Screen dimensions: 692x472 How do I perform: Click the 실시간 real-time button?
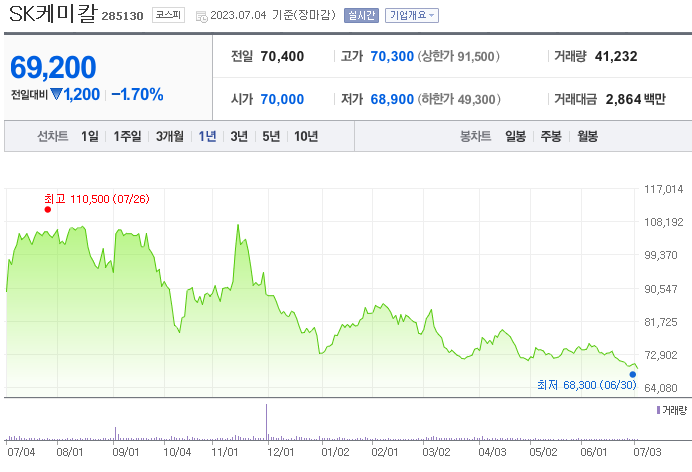(361, 15)
